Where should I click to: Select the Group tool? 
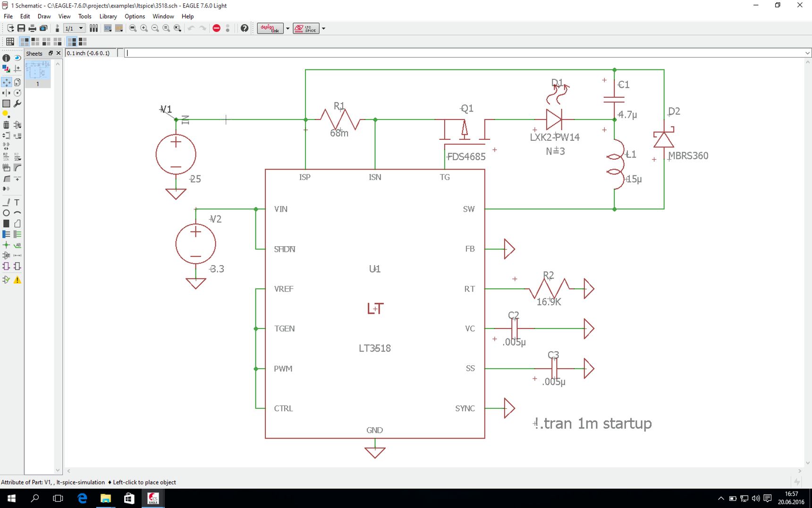click(x=6, y=103)
